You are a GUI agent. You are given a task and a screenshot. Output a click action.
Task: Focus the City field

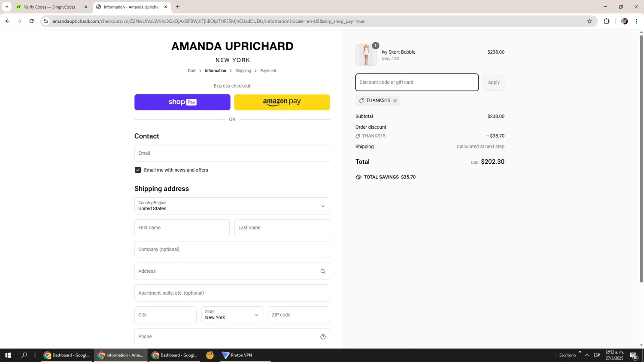(165, 315)
